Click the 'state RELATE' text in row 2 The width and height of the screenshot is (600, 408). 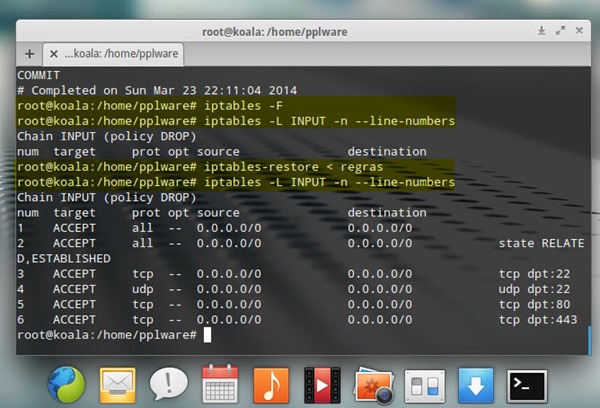[541, 243]
